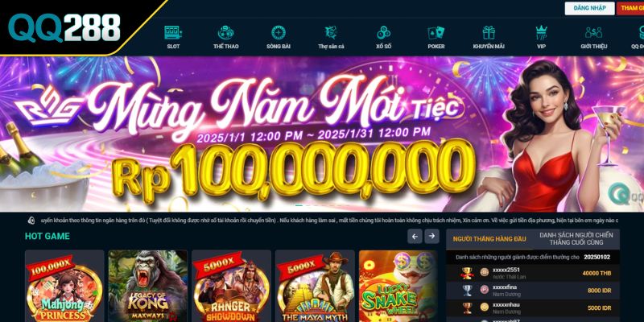
Task: Select the POKER cards icon
Action: pos(436,32)
